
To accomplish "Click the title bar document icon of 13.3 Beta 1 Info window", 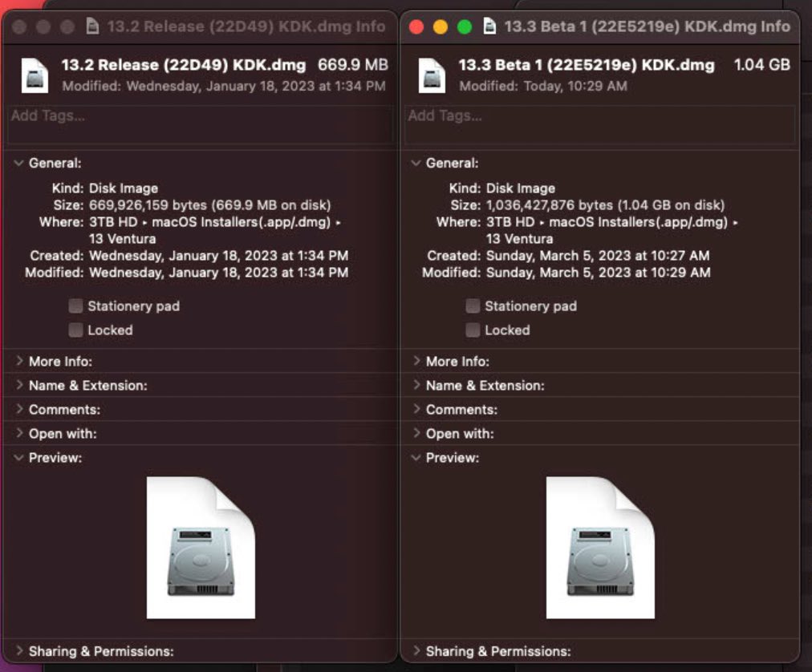I will [489, 26].
